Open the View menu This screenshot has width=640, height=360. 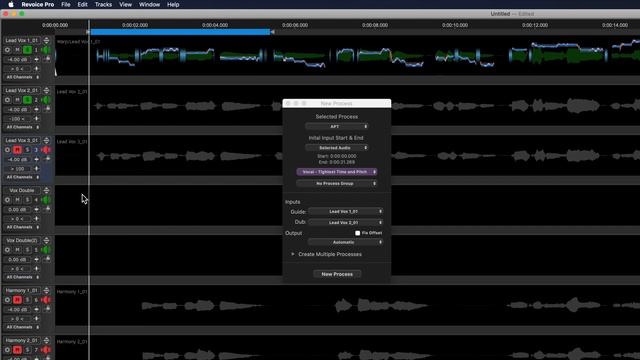pos(125,4)
